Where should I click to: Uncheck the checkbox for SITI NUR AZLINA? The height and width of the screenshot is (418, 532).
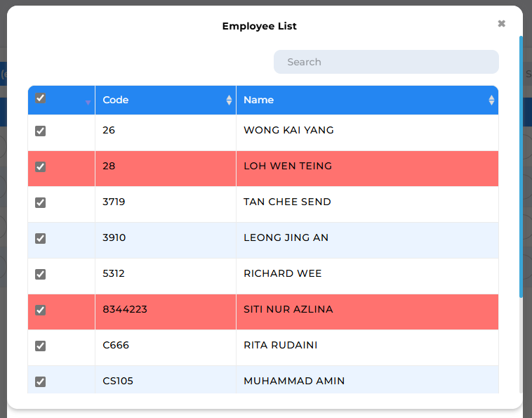click(x=41, y=310)
